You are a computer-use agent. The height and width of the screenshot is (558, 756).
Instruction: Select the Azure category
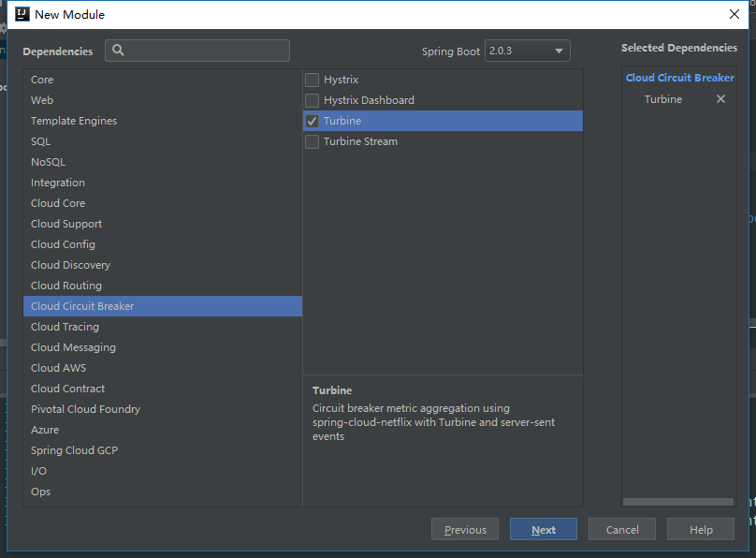[163, 430]
